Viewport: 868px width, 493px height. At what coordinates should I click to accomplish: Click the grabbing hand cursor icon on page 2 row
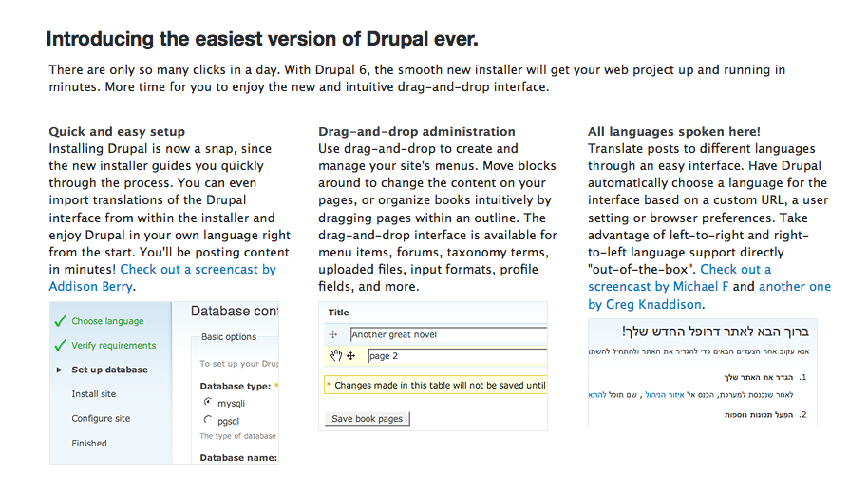pyautogui.click(x=336, y=355)
